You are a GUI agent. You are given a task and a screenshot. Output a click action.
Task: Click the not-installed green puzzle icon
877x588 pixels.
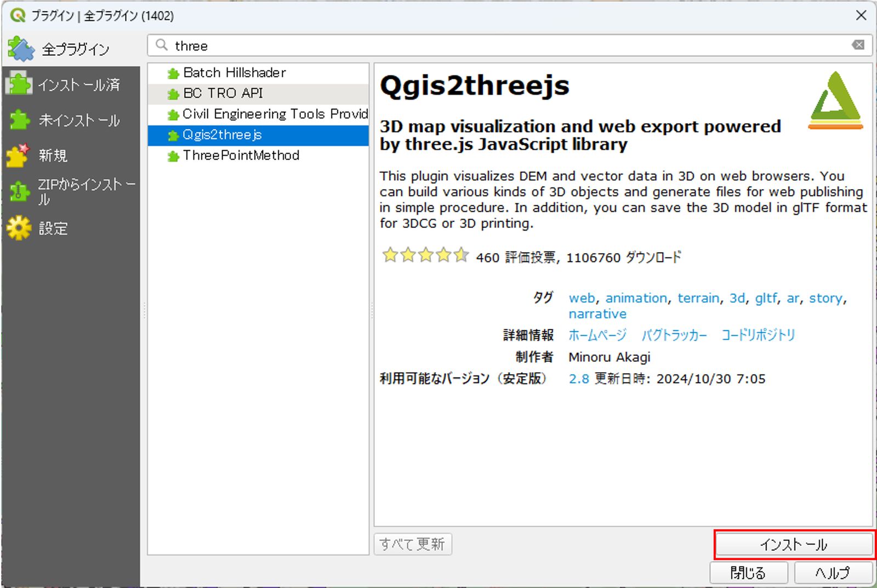[20, 119]
